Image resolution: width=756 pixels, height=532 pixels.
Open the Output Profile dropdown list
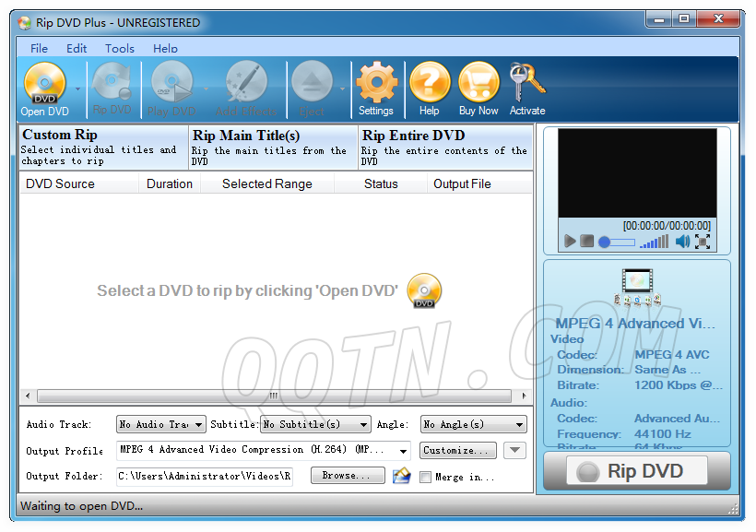point(404,451)
